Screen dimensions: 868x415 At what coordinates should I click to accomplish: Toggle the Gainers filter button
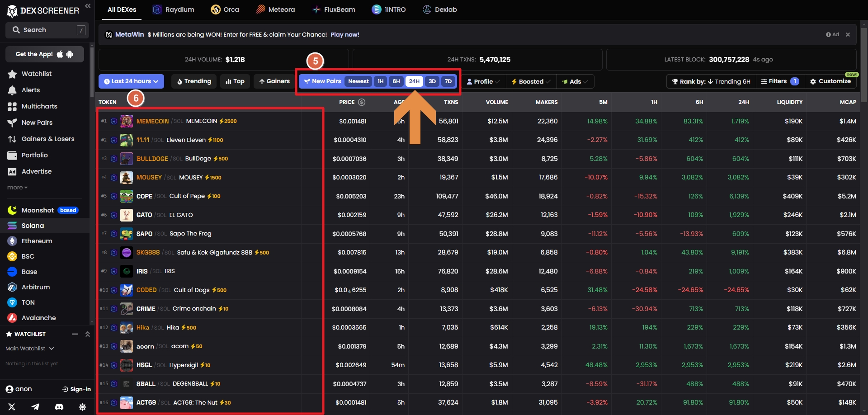tap(274, 81)
